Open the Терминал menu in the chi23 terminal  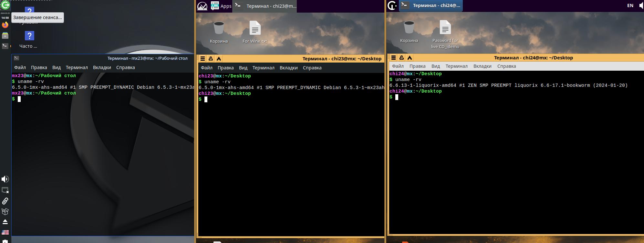click(x=264, y=68)
